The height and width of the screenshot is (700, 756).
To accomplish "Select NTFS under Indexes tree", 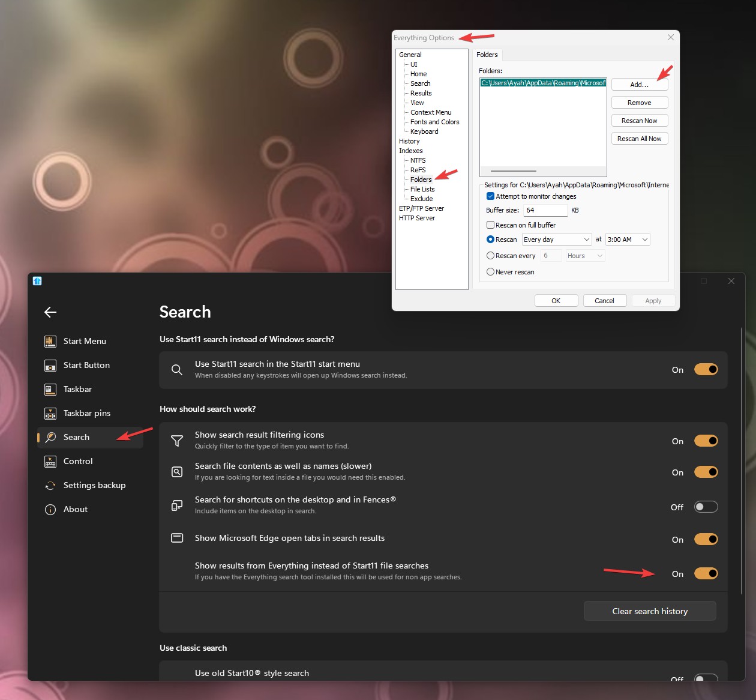I will click(418, 160).
